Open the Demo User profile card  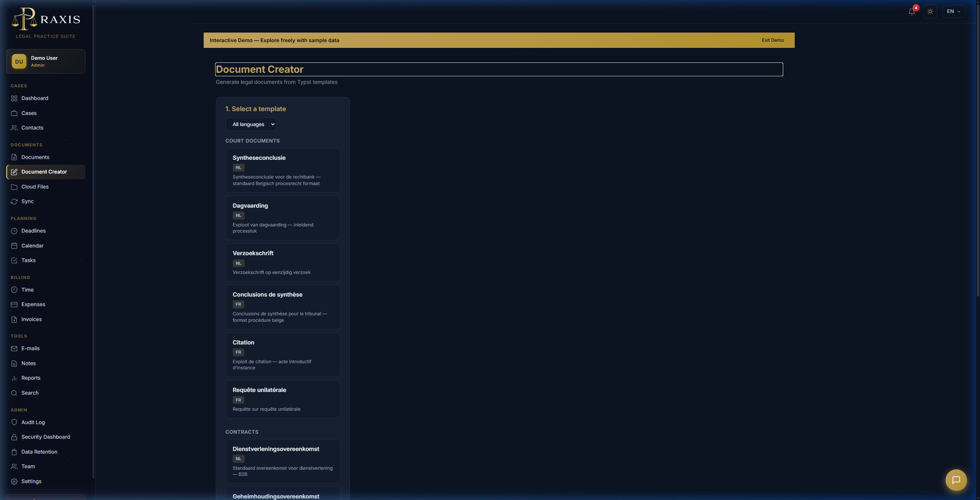[x=46, y=61]
